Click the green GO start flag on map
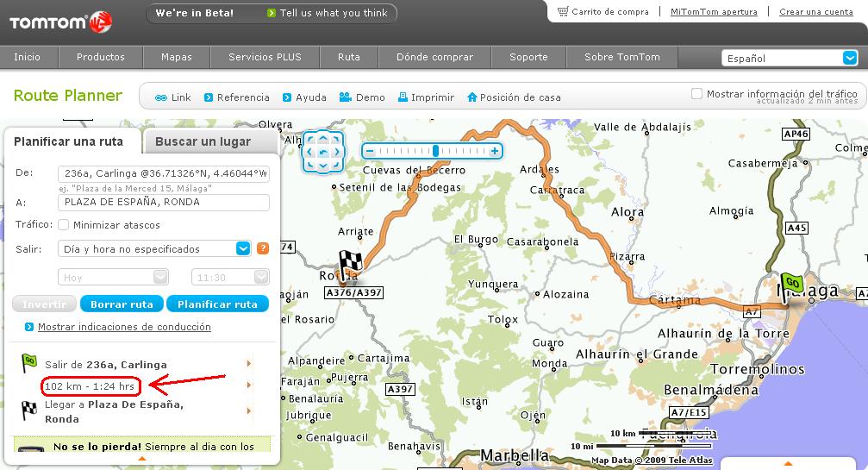Viewport: 868px width, 470px height. coord(790,285)
